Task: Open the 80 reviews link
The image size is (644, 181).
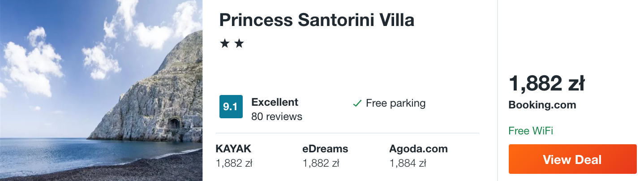Action: pyautogui.click(x=277, y=116)
